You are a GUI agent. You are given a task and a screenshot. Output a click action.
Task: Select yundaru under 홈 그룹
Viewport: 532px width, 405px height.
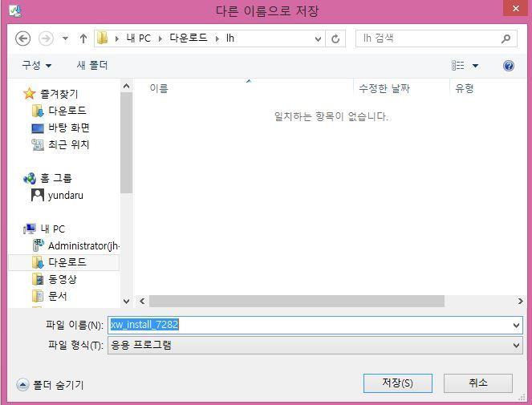click(x=66, y=196)
